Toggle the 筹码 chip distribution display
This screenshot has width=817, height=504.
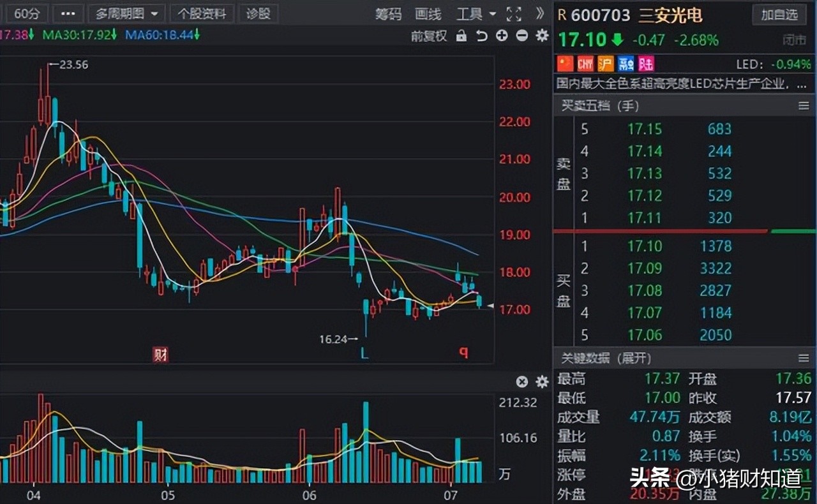387,14
